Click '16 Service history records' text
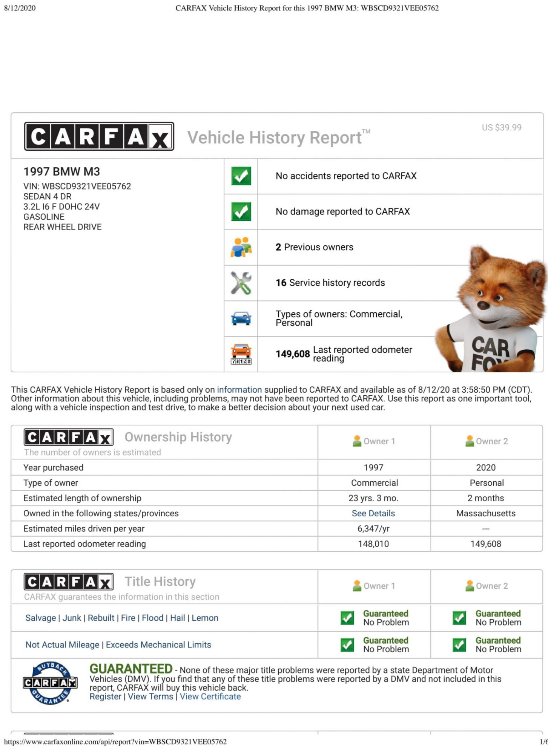Image resolution: width=548 pixels, height=756 pixels. tap(330, 283)
